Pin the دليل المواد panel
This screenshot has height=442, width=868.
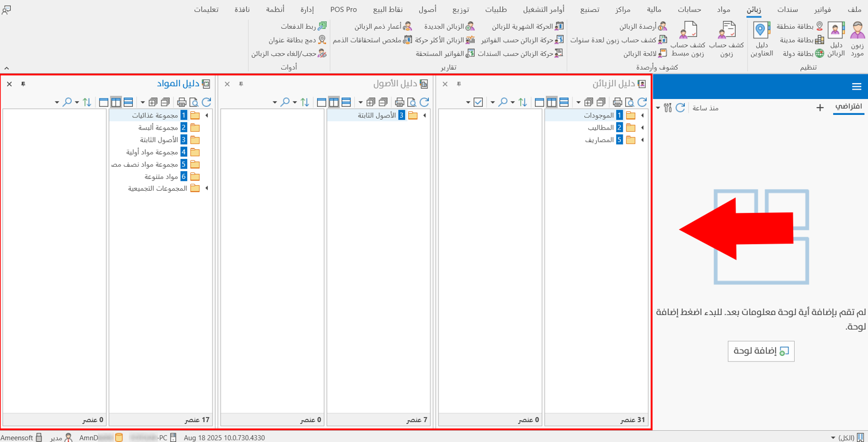(x=23, y=84)
